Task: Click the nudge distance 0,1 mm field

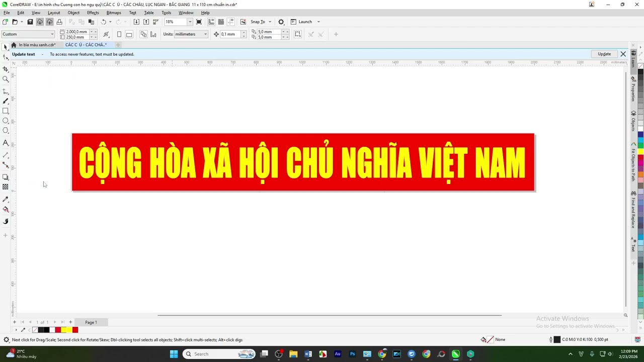Action: click(229, 34)
